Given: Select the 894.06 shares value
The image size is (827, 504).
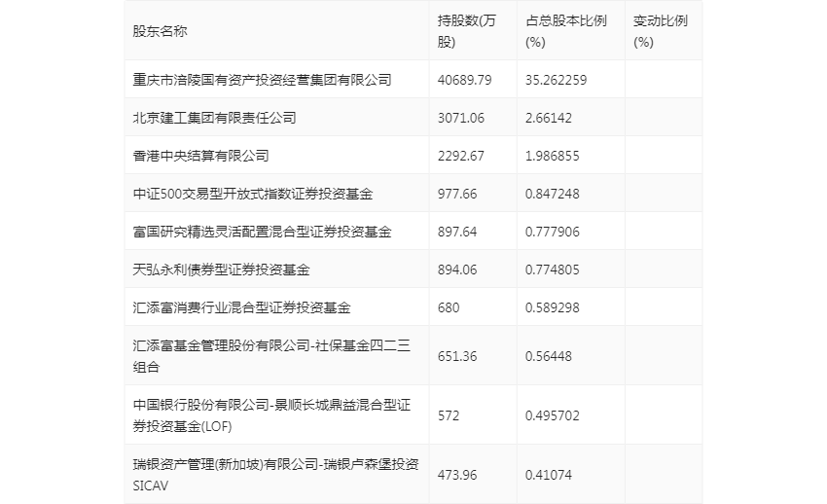Looking at the screenshot, I should click(457, 270).
